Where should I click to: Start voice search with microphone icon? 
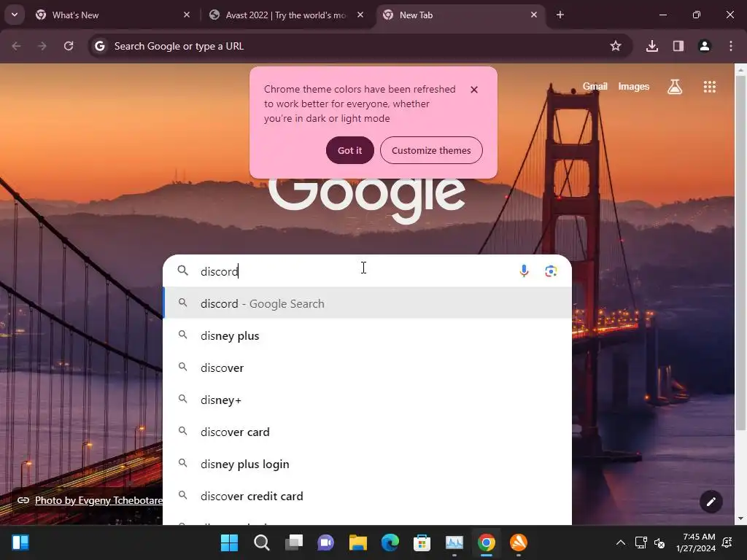[x=524, y=271]
